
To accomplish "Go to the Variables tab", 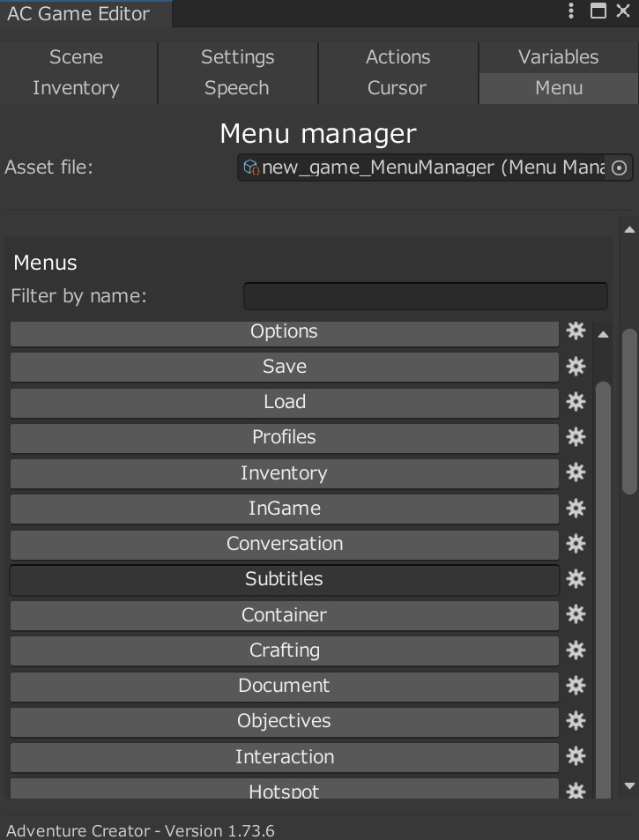I will [558, 57].
